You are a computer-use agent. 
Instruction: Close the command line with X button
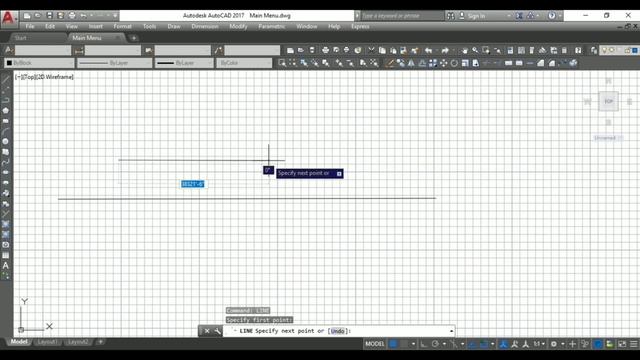(207, 331)
